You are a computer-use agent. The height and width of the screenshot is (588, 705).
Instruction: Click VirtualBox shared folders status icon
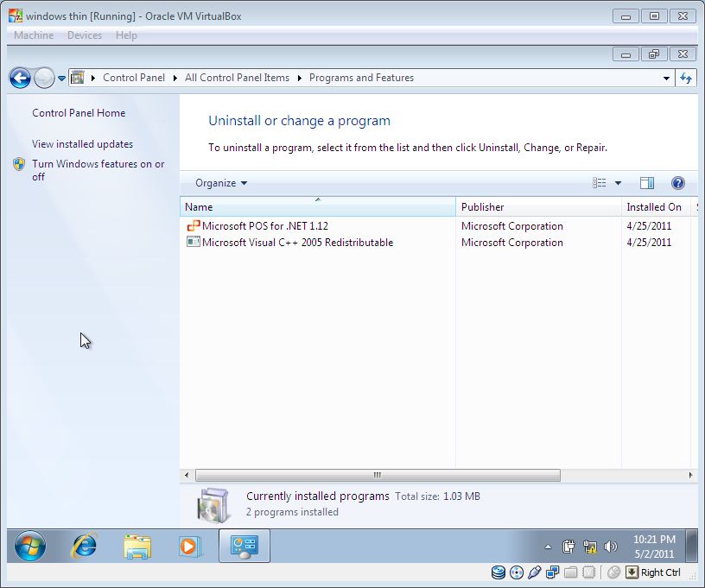click(x=570, y=572)
